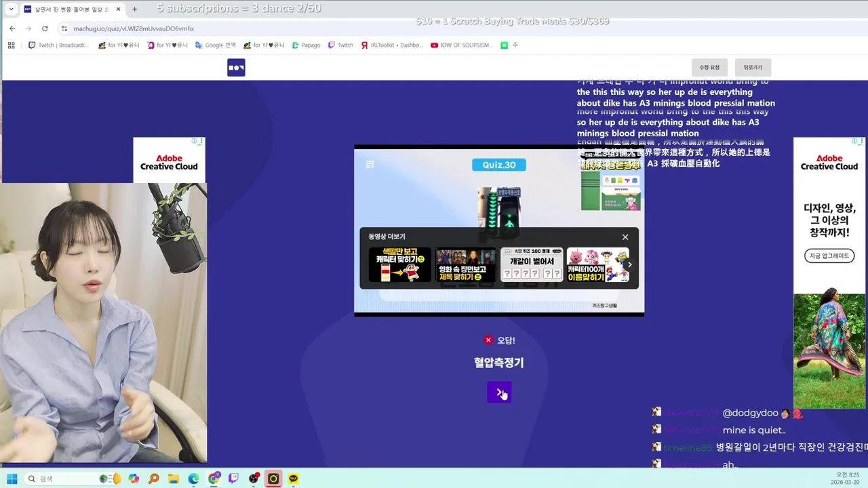Open the plain Twitch bookmark
Viewport: 868px width, 488px height.
tap(340, 45)
